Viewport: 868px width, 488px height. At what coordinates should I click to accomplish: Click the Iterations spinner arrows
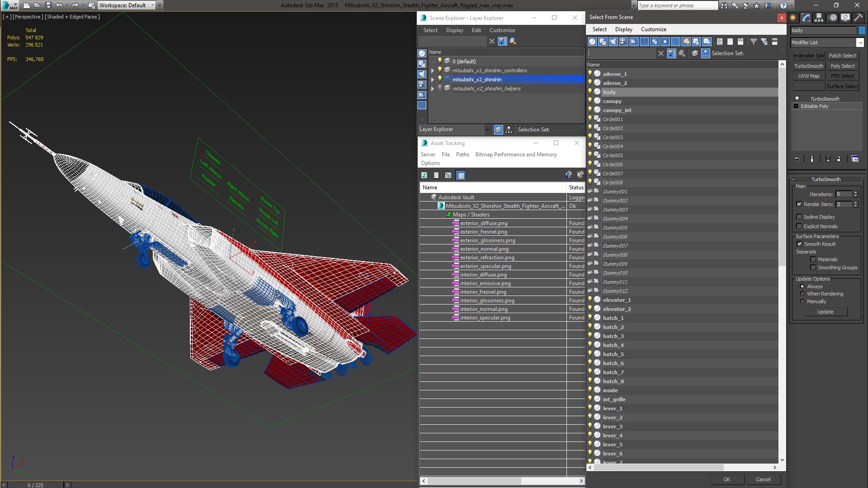855,194
